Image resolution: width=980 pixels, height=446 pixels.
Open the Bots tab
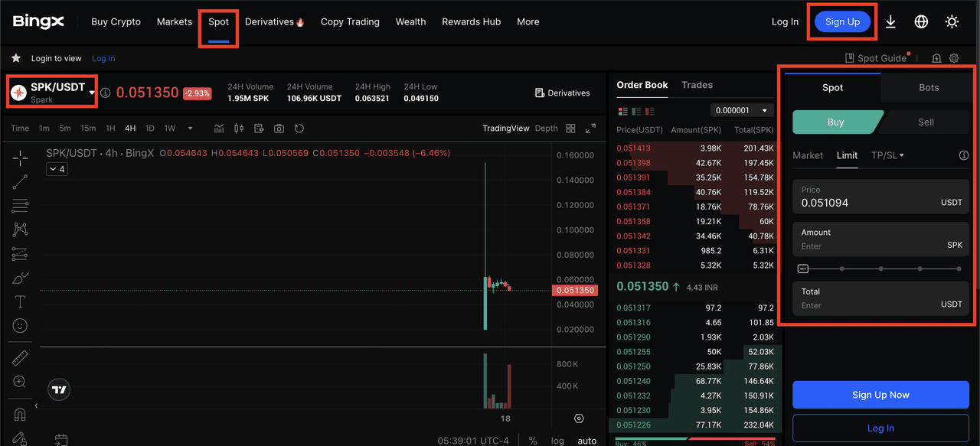point(928,88)
